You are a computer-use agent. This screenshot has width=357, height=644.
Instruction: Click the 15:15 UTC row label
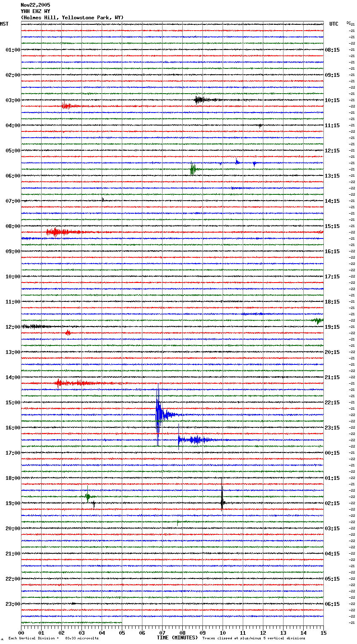click(x=332, y=226)
